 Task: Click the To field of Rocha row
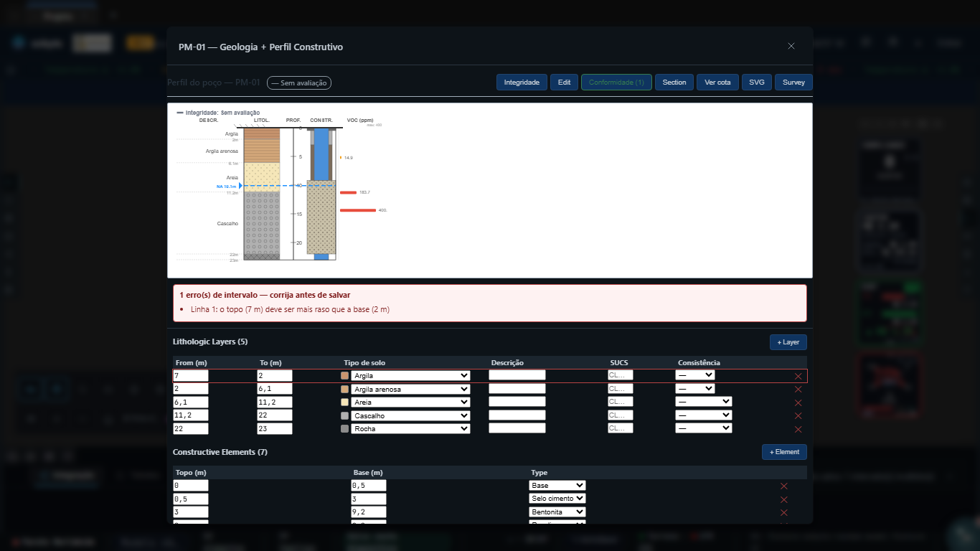[275, 428]
